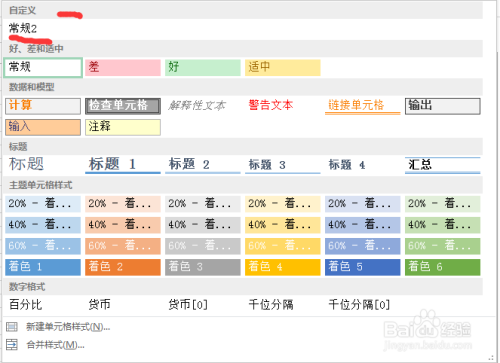This screenshot has width=500, height=363.
Task: Apply the pink 差 style
Action: coord(123,68)
